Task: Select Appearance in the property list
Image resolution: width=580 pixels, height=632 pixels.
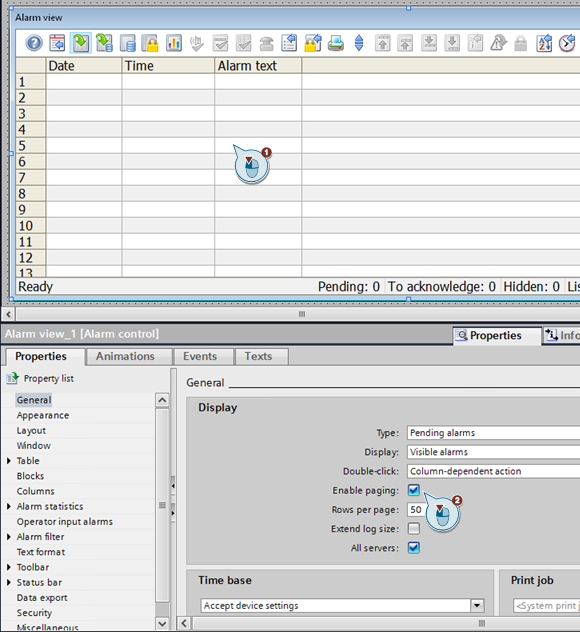Action: pos(43,415)
